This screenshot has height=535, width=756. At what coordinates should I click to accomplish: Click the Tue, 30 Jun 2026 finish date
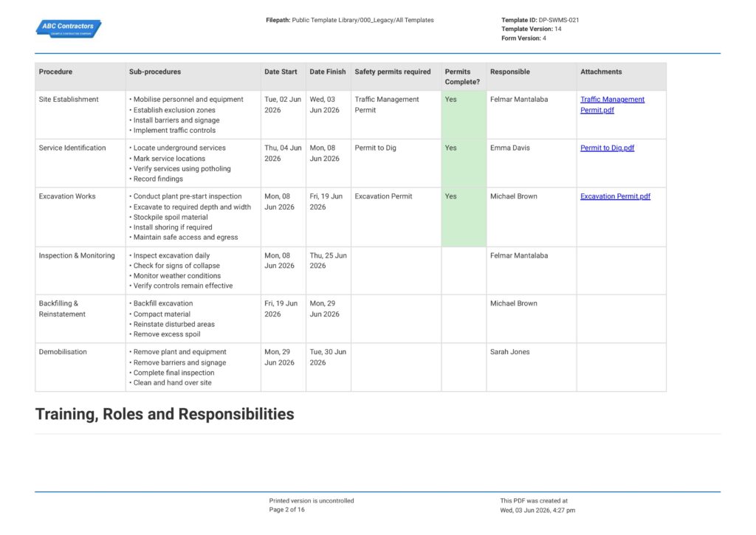click(328, 357)
